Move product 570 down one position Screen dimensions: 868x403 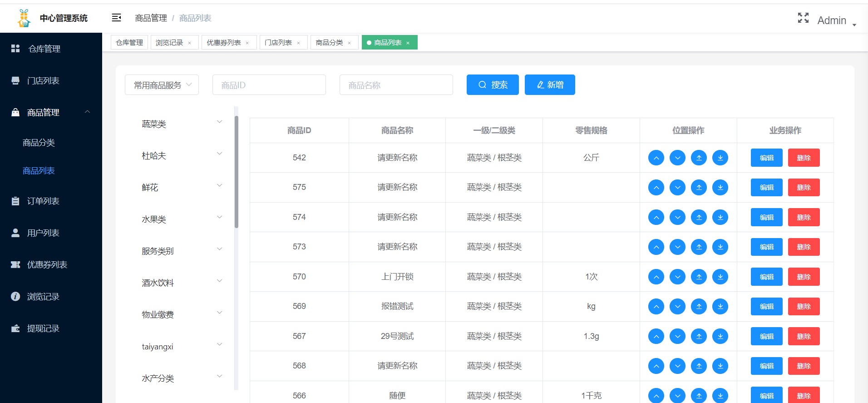pos(677,277)
